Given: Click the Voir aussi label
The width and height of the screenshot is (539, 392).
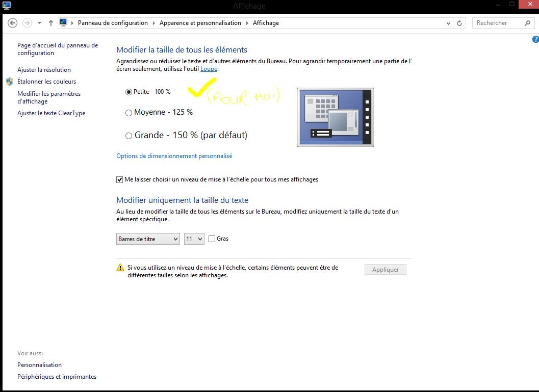Looking at the screenshot, I should (x=30, y=353).
